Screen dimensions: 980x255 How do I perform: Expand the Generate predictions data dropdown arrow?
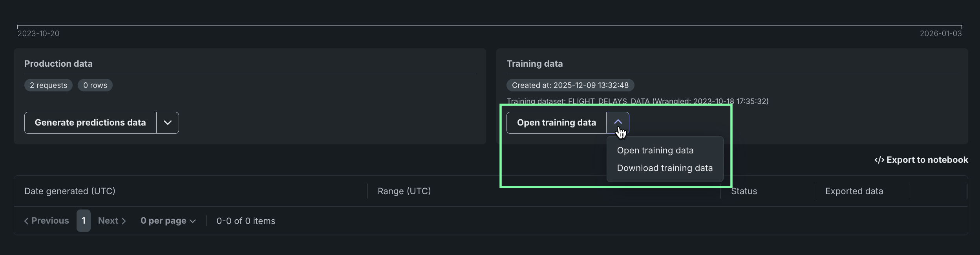pyautogui.click(x=168, y=123)
